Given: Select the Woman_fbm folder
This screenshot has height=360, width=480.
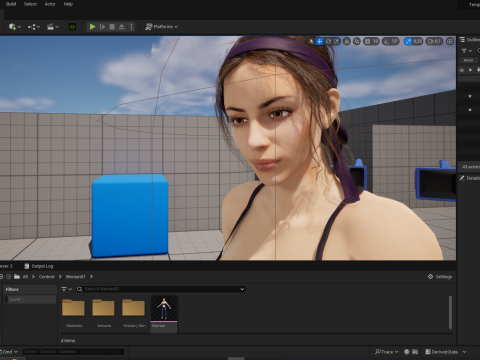Looking at the screenshot, I should point(134,313).
